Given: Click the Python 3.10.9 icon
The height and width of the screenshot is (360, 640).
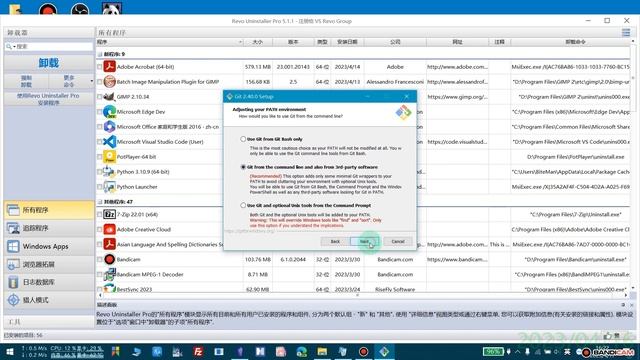Looking at the screenshot, I should [x=109, y=171].
